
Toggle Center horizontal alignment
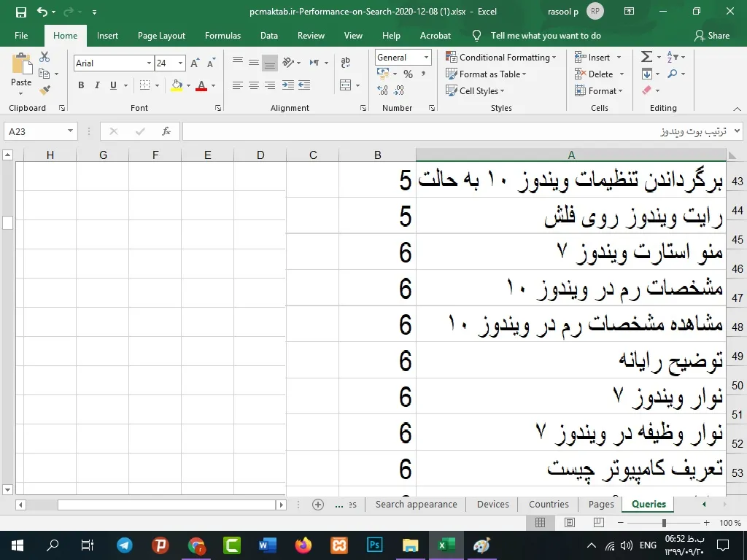click(253, 85)
